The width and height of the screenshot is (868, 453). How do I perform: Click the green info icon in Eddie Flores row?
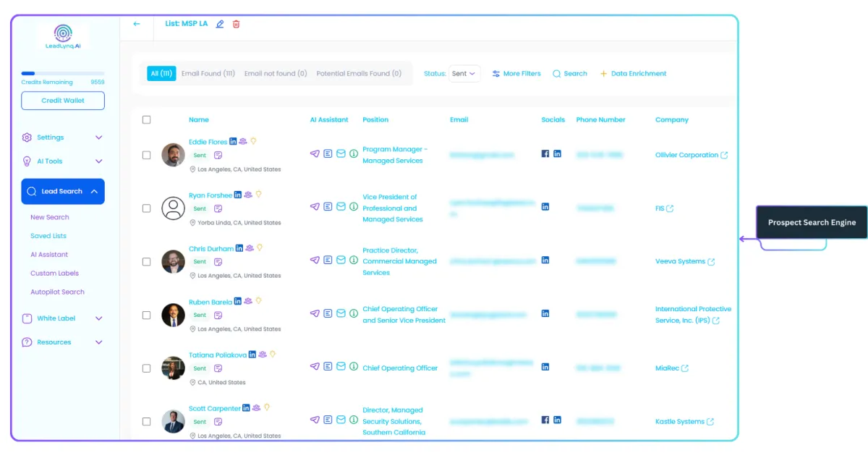click(354, 153)
